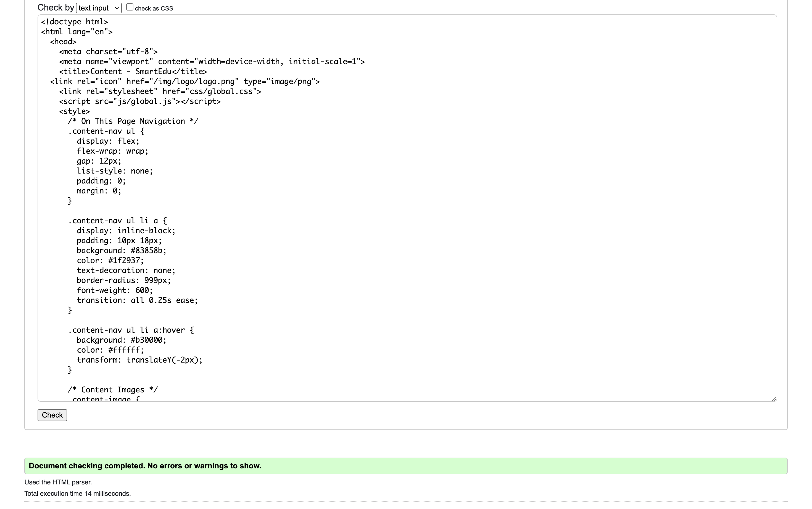Click the 'Total execution time 14 milliseconds' text

pos(77,494)
